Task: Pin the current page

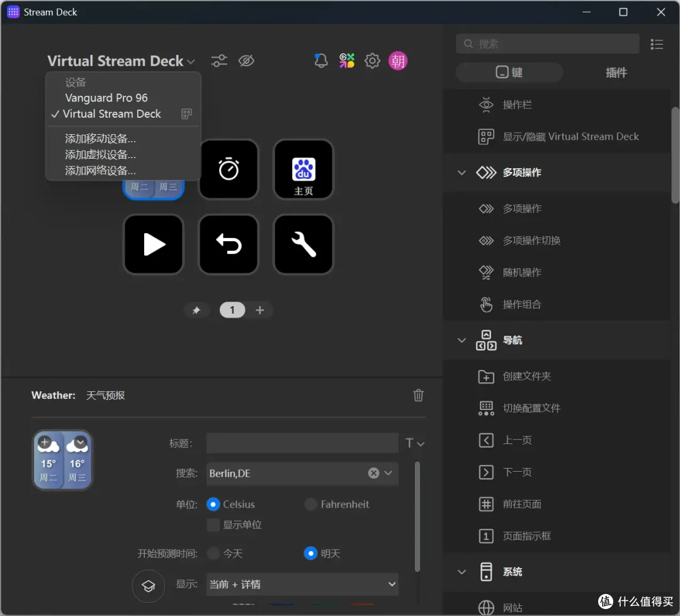Action: tap(196, 310)
